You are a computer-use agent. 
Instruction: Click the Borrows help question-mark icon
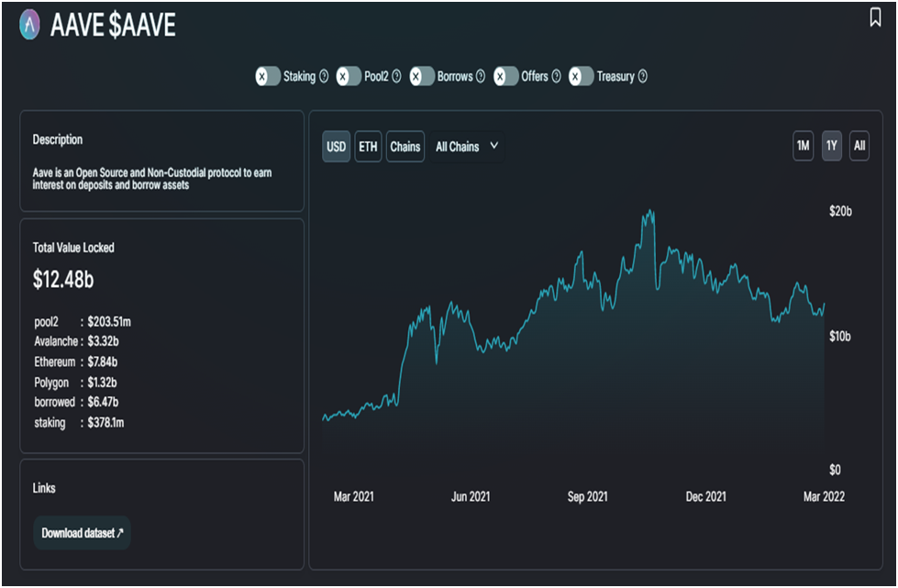480,77
